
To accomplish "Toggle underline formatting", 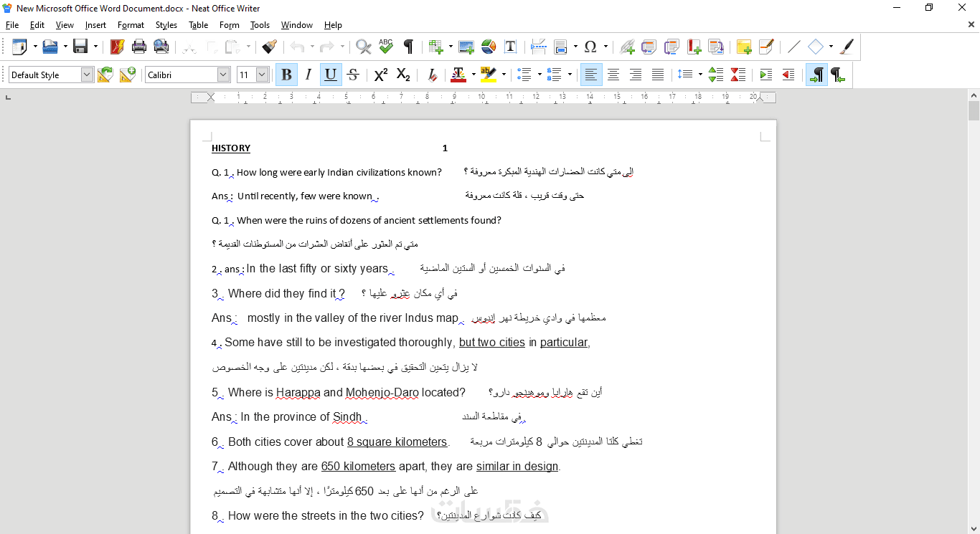I will pyautogui.click(x=331, y=75).
